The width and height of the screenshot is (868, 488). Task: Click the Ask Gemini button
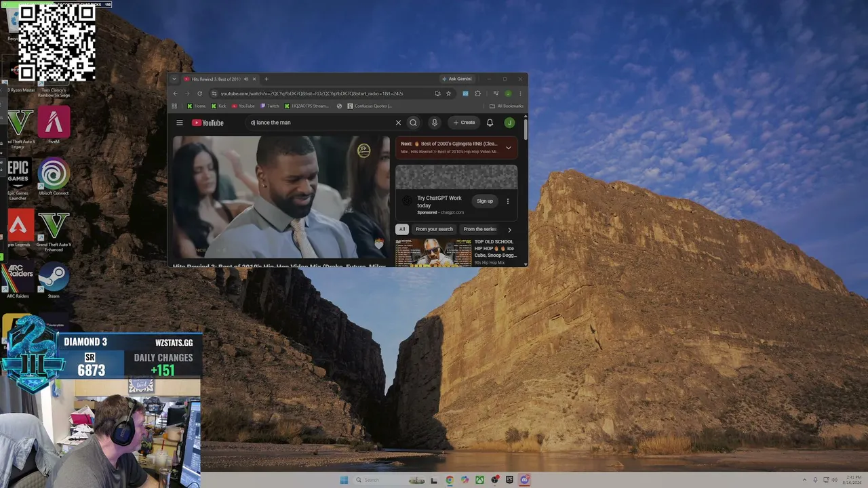point(456,79)
